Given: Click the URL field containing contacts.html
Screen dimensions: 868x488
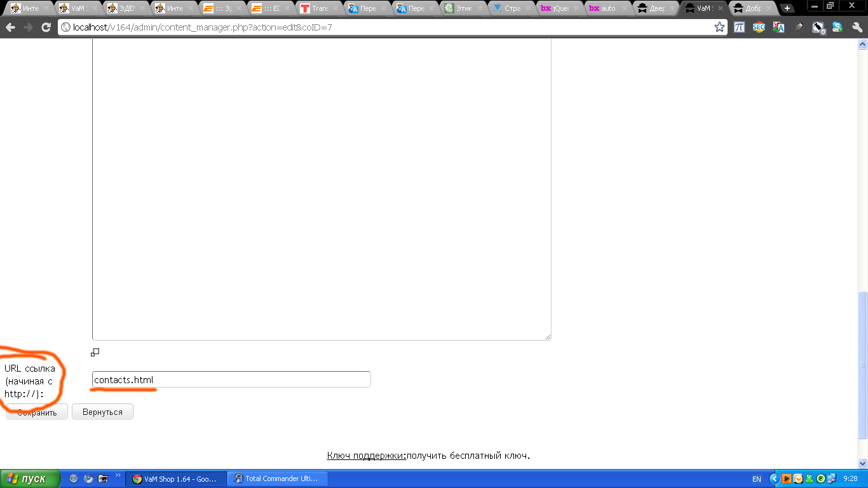Looking at the screenshot, I should click(231, 380).
